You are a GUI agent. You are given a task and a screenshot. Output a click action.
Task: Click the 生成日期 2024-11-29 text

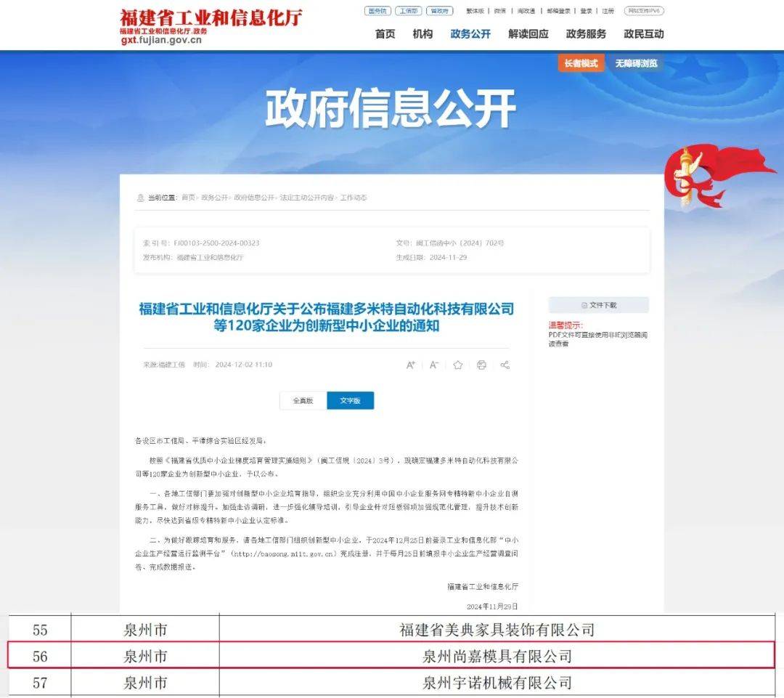point(431,257)
